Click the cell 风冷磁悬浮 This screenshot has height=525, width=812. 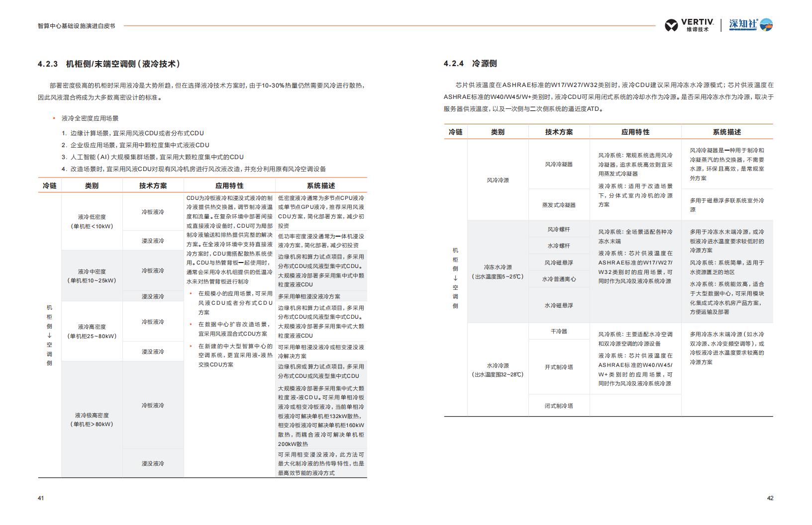click(559, 262)
